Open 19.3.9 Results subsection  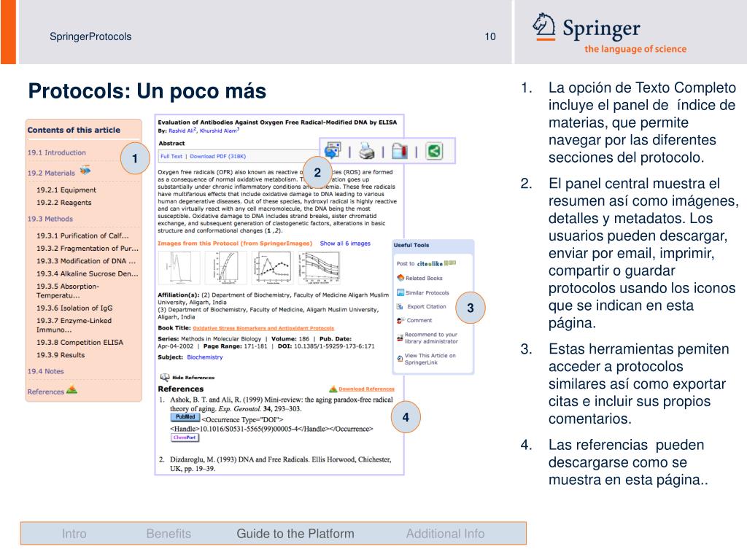61,355
